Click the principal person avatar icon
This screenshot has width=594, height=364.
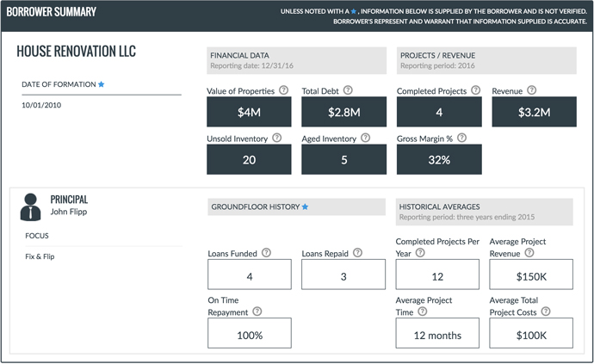pyautogui.click(x=31, y=207)
